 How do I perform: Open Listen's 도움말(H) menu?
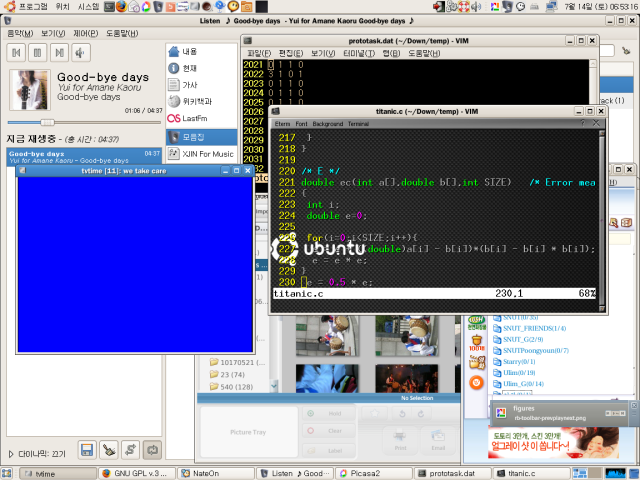(122, 33)
